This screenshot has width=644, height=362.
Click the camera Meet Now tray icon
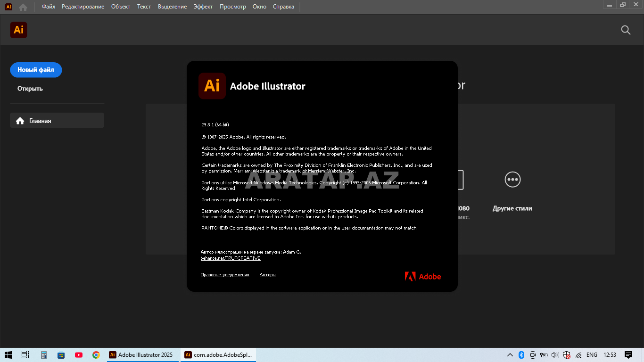coord(533,355)
